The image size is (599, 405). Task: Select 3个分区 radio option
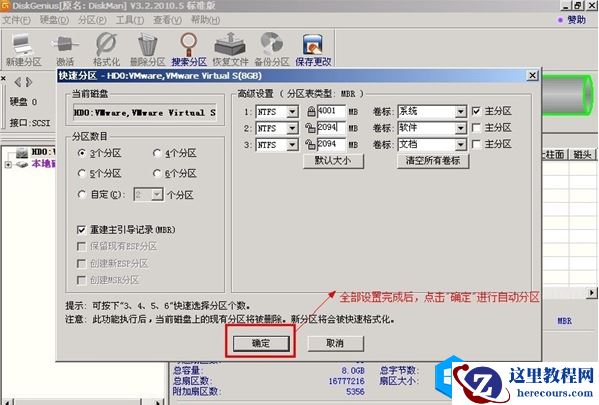[x=81, y=153]
